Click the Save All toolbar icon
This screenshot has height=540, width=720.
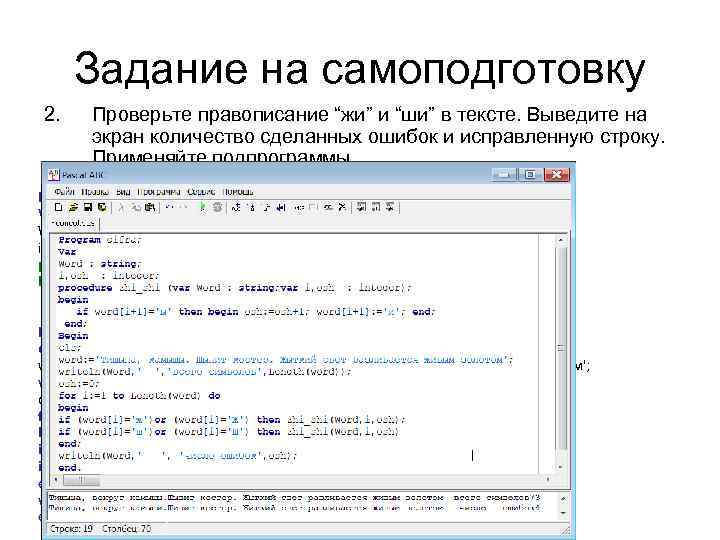(x=102, y=208)
